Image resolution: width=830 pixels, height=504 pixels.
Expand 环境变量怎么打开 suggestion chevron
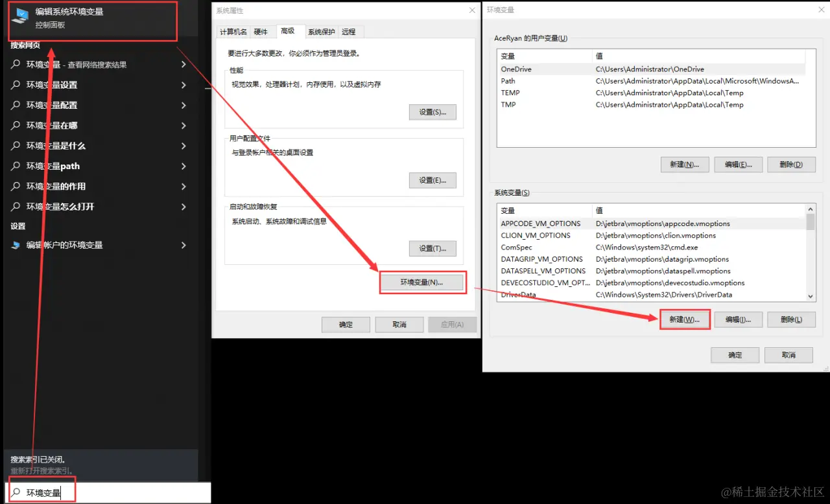pos(184,207)
